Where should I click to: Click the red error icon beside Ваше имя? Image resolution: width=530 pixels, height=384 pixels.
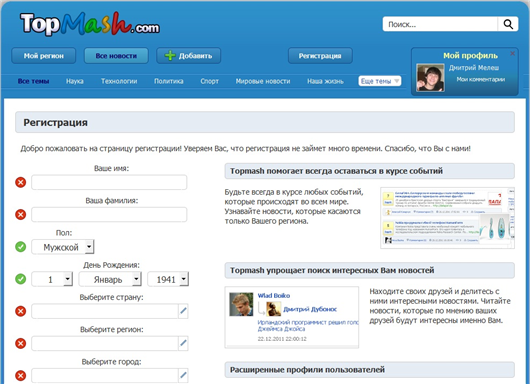tap(21, 182)
